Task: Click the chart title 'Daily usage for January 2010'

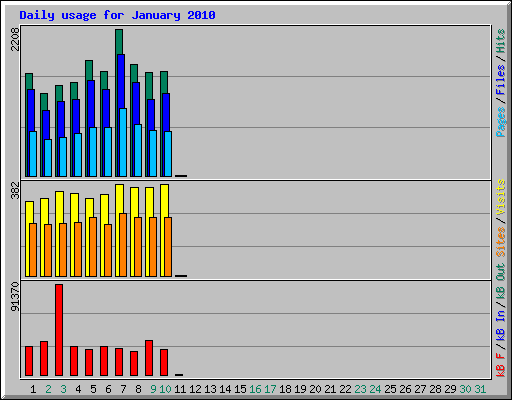Action: click(x=117, y=15)
